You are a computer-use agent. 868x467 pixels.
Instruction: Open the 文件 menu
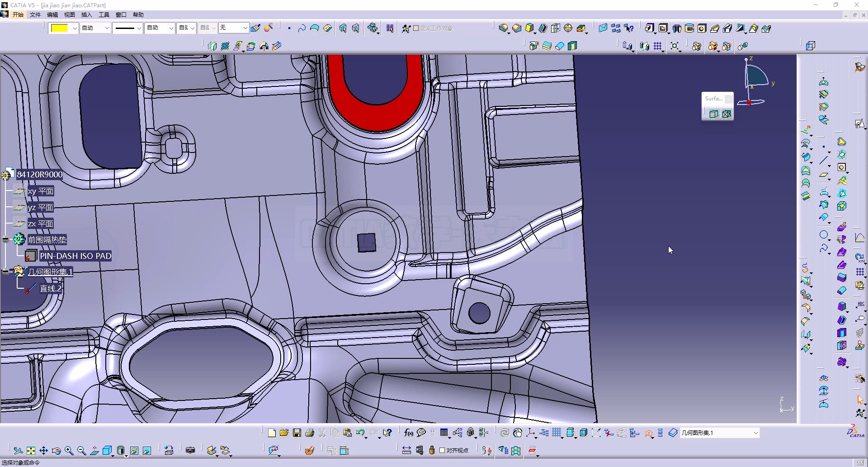[x=35, y=15]
